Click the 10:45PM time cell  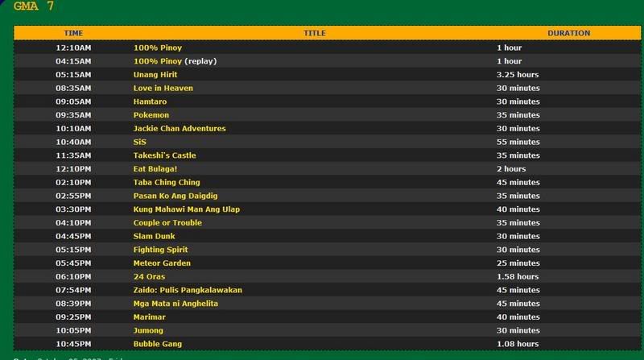[x=73, y=344]
